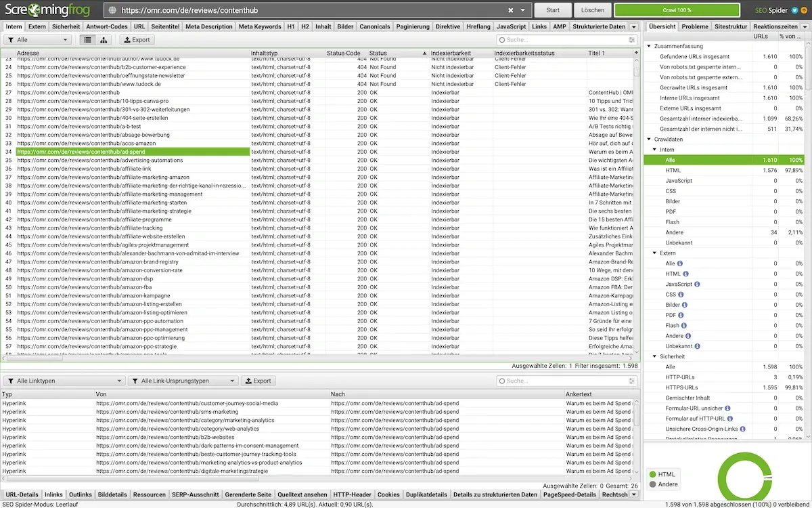Screen dimensions: 812x508
Task: Open the Alle filter dropdown above the URL table
Action: [x=37, y=40]
